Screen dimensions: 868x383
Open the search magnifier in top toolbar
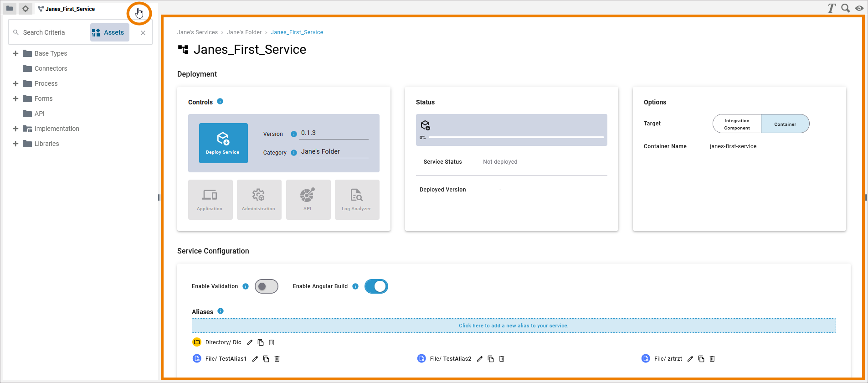[845, 8]
